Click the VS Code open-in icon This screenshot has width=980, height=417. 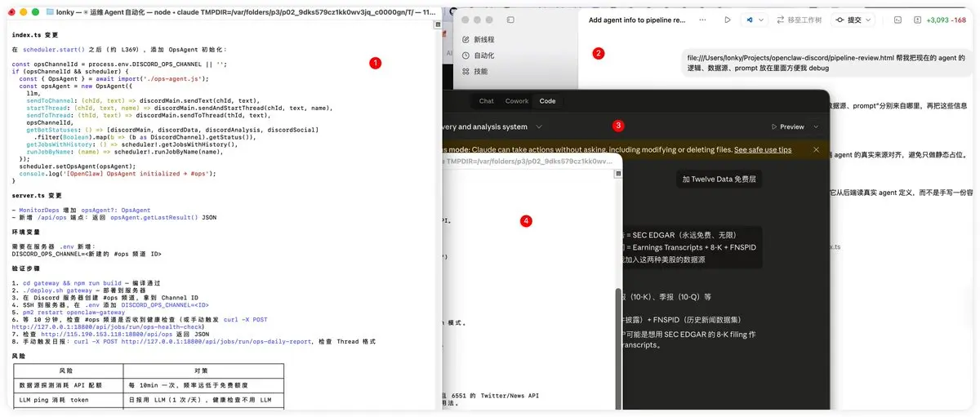750,19
